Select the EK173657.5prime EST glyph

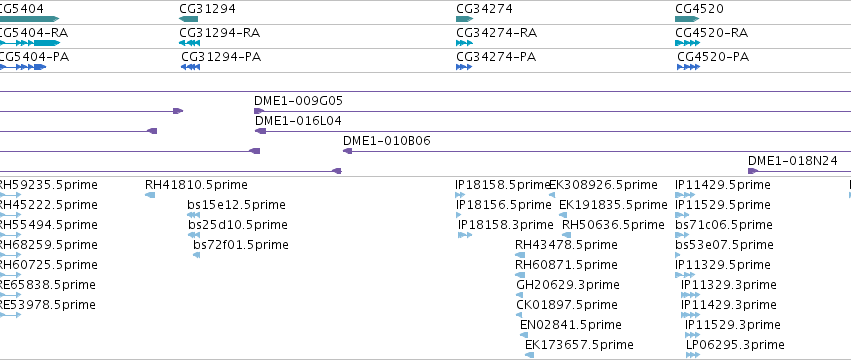click(530, 355)
